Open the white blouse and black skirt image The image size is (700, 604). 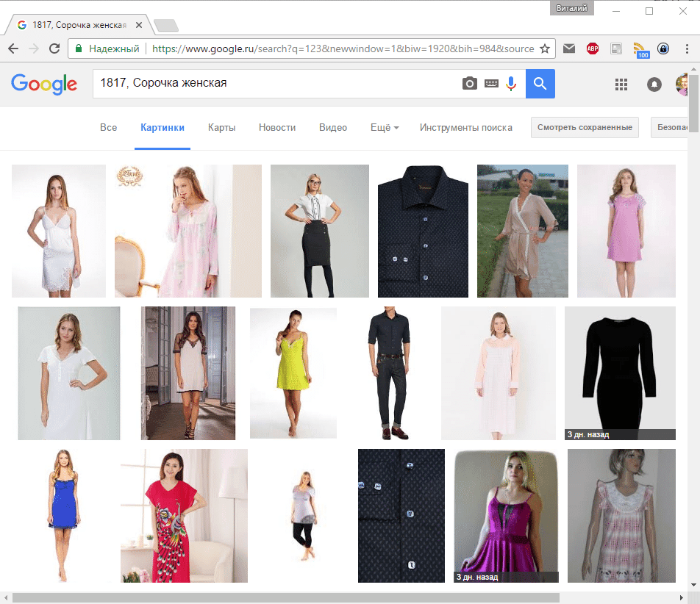tap(320, 231)
